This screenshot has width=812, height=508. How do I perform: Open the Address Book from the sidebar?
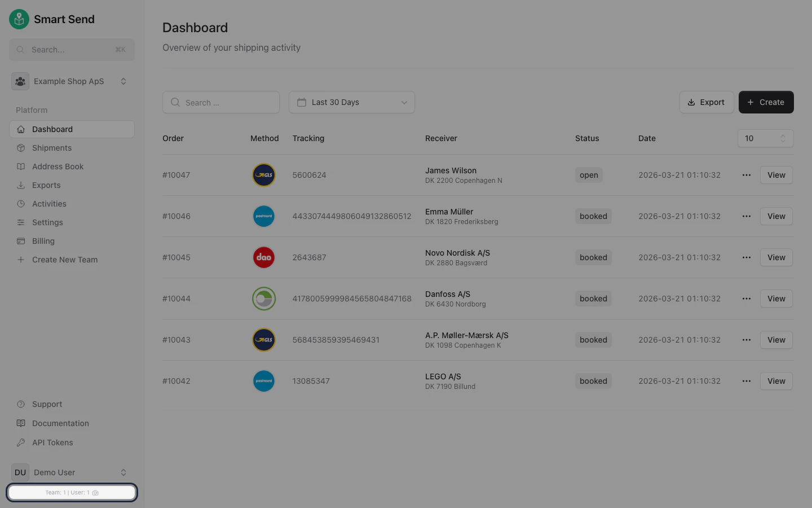pos(20,167)
